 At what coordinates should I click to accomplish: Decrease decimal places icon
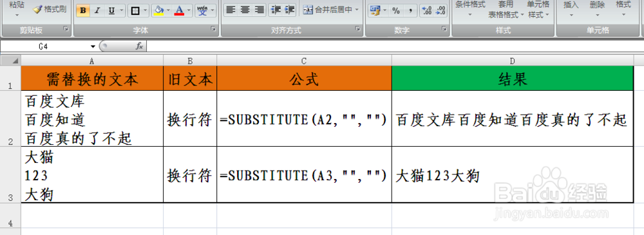[440, 11]
